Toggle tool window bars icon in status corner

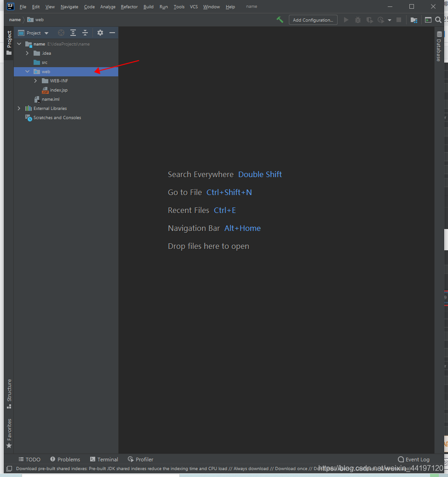pos(9,469)
